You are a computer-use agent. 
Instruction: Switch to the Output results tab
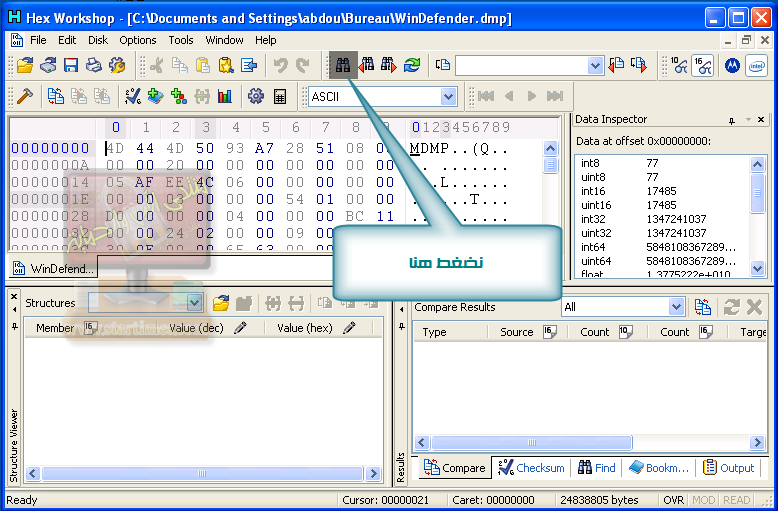(728, 468)
